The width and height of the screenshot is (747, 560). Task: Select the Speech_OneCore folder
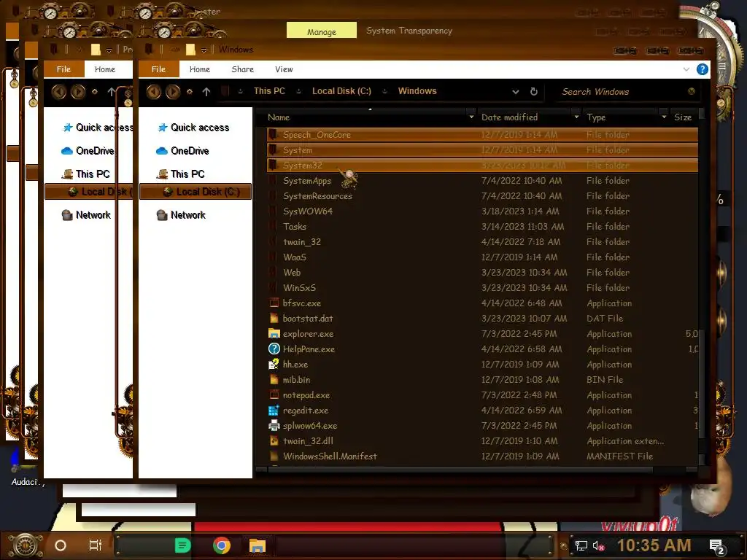point(482,135)
